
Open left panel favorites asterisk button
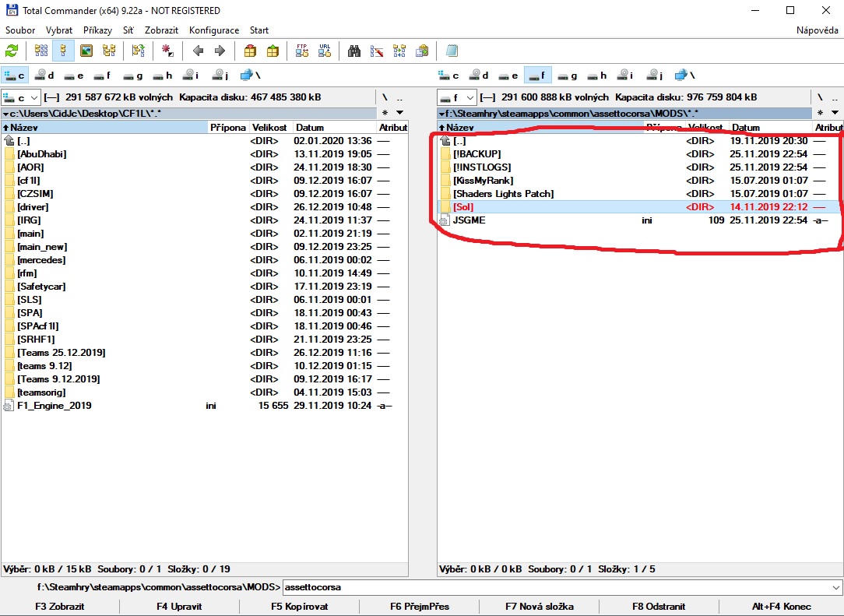[385, 113]
